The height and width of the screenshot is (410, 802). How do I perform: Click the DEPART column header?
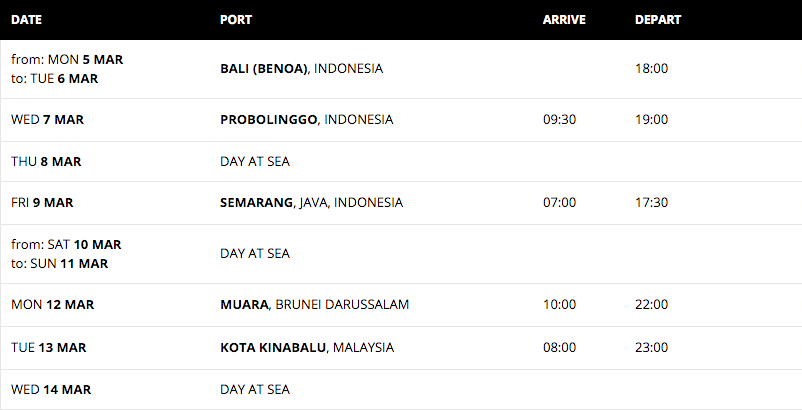click(658, 20)
